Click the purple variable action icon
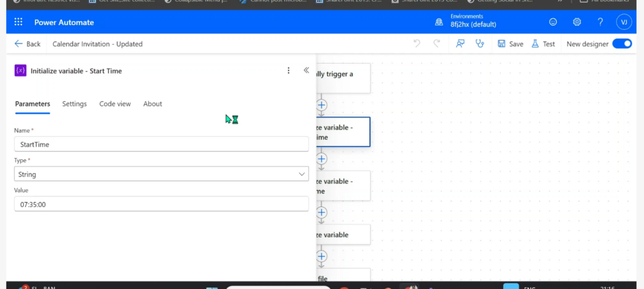644x289 pixels. (21, 71)
